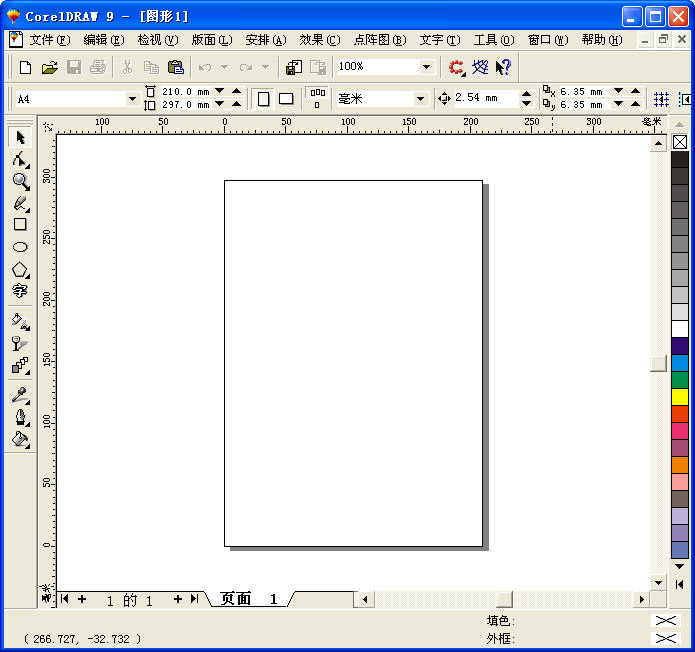Open the zoom level 100% dropdown
The image size is (695, 652).
pyautogui.click(x=426, y=67)
